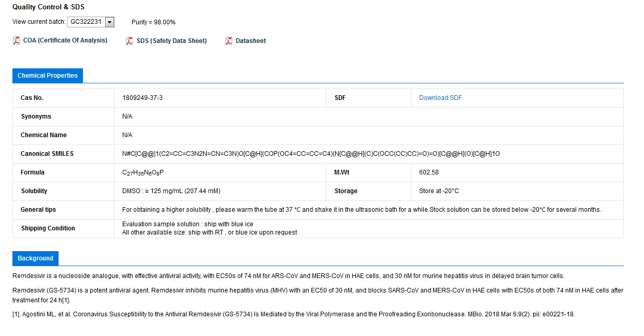Open the SDS (Safety Data Sheet) link
The height and width of the screenshot is (336, 644).
(x=171, y=41)
